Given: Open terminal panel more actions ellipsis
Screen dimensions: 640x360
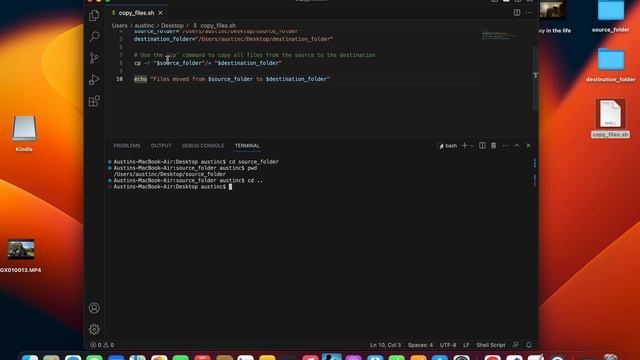Looking at the screenshot, I should pyautogui.click(x=505, y=146).
